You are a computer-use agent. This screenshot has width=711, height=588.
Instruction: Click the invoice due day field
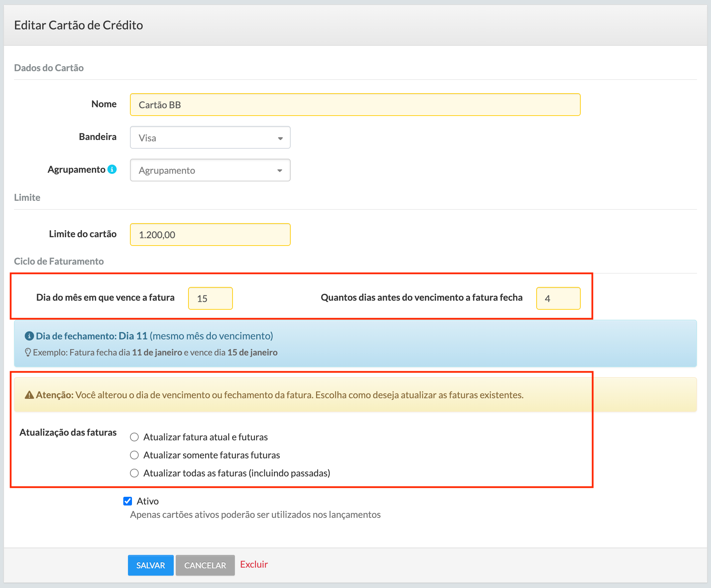click(x=210, y=298)
